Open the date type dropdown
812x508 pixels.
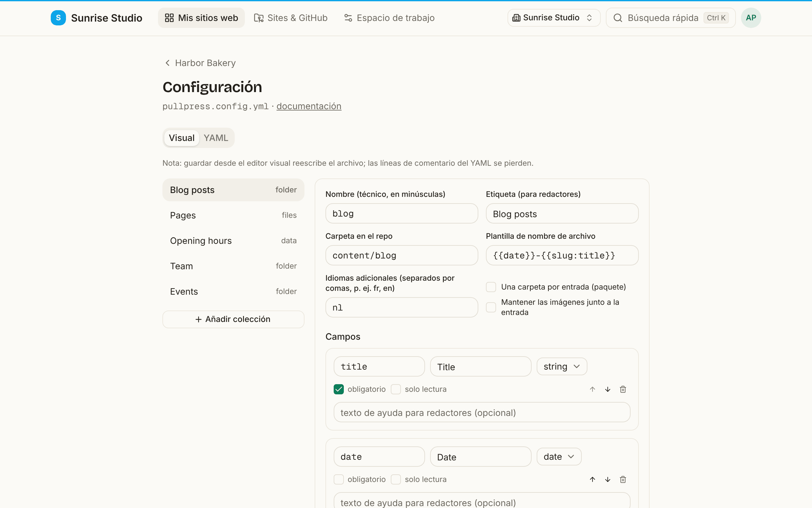pyautogui.click(x=559, y=456)
